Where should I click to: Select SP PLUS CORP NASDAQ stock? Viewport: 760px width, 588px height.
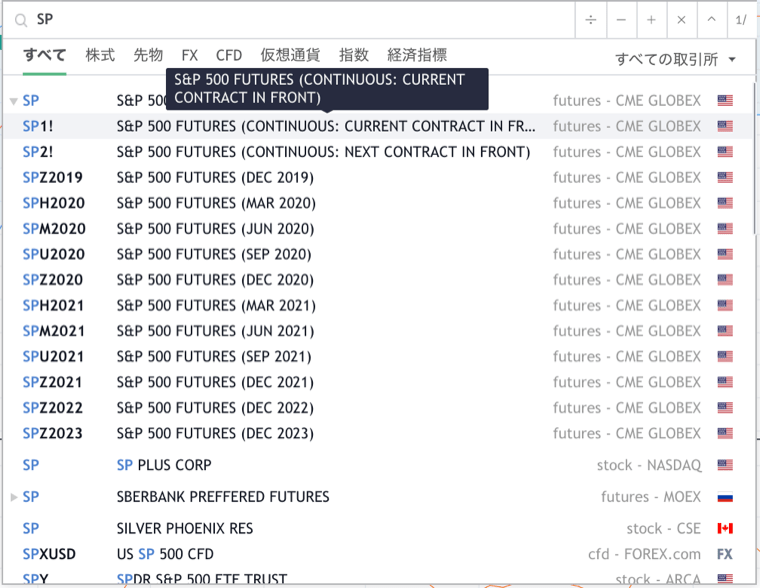[378, 465]
